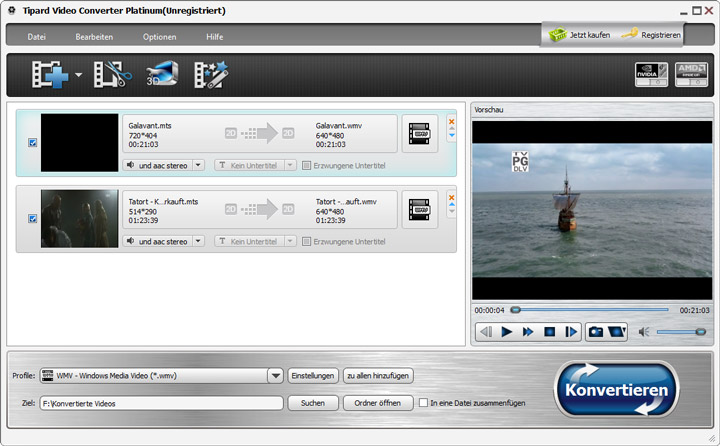Click speaker icon in Tatort audio selector
Screen dimensions: 720x446
pyautogui.click(x=131, y=241)
